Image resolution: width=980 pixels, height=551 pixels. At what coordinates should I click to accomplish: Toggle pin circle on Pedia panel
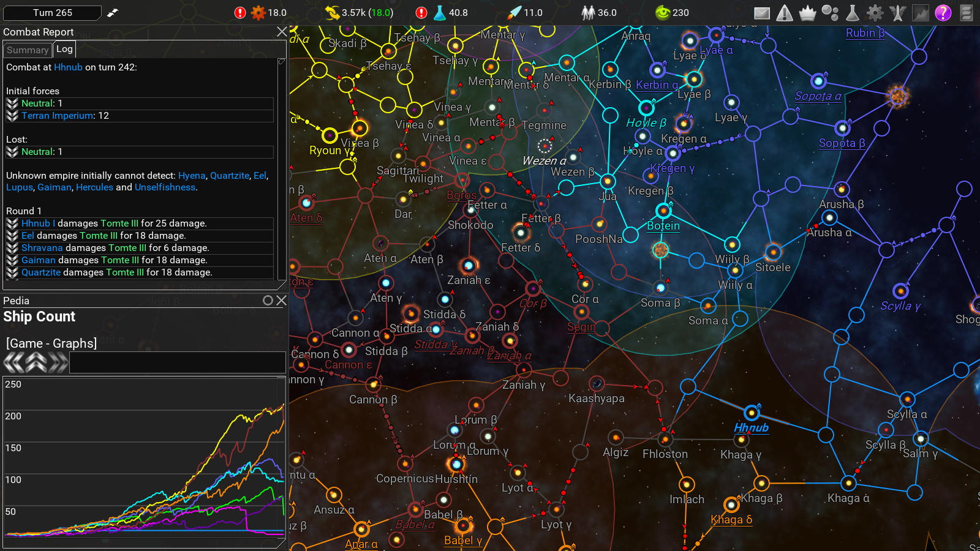coord(268,301)
